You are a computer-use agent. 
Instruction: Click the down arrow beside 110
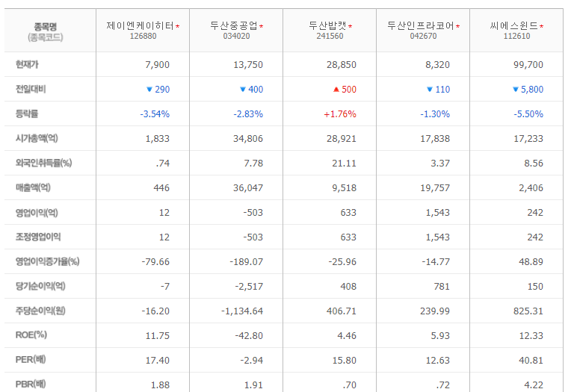(x=430, y=89)
